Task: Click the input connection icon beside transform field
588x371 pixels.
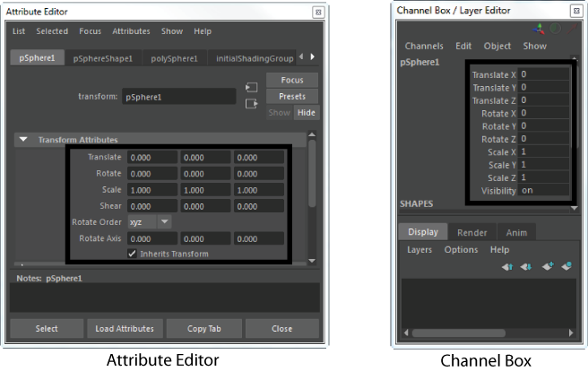Action: pyautogui.click(x=251, y=87)
